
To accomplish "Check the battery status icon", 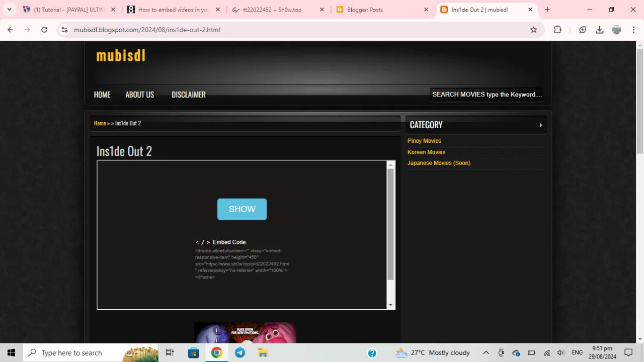I will click(531, 353).
